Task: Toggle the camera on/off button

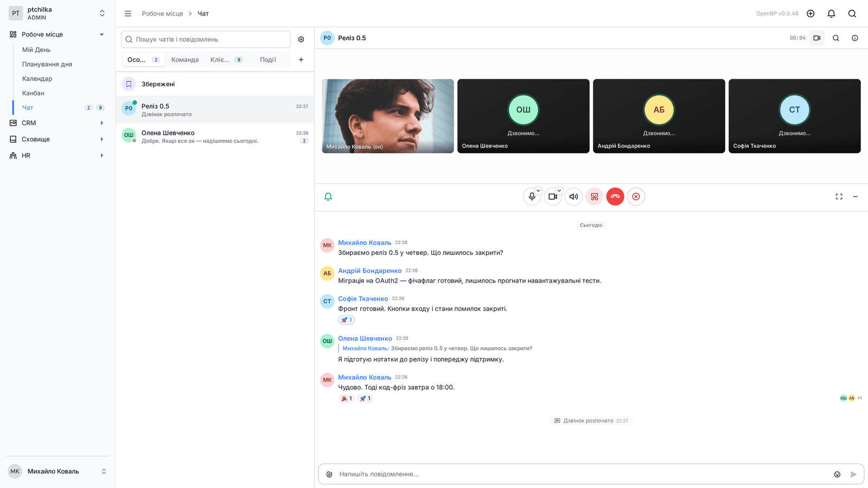Action: pos(553,197)
